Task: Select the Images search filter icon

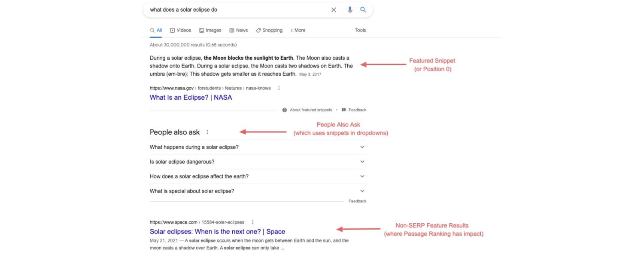Action: 201,30
